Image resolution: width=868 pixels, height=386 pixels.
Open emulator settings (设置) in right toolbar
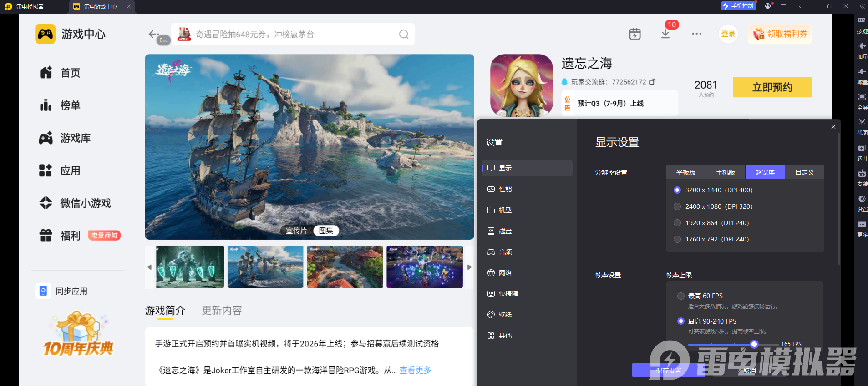(862, 199)
